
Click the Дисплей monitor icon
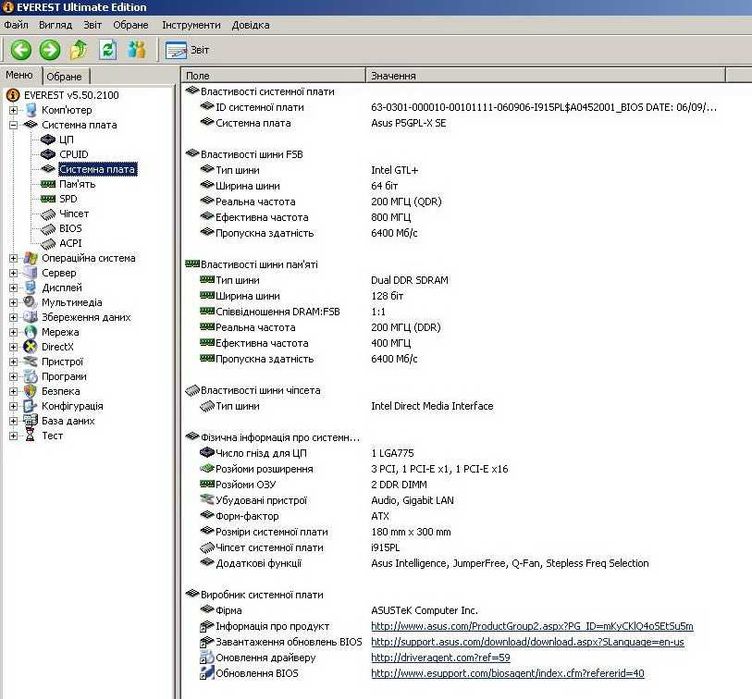[31, 287]
